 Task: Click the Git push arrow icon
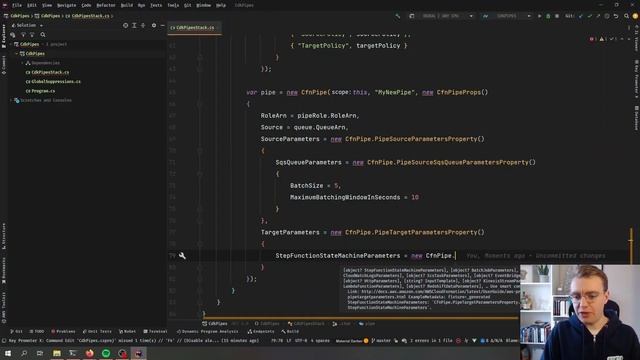(598, 16)
